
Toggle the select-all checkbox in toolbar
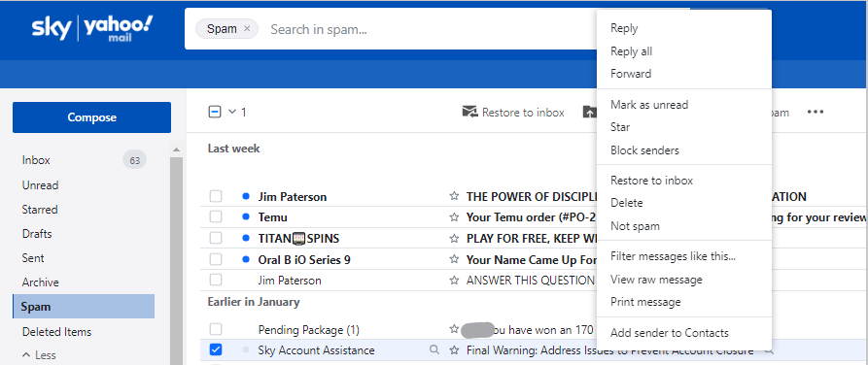pyautogui.click(x=215, y=113)
